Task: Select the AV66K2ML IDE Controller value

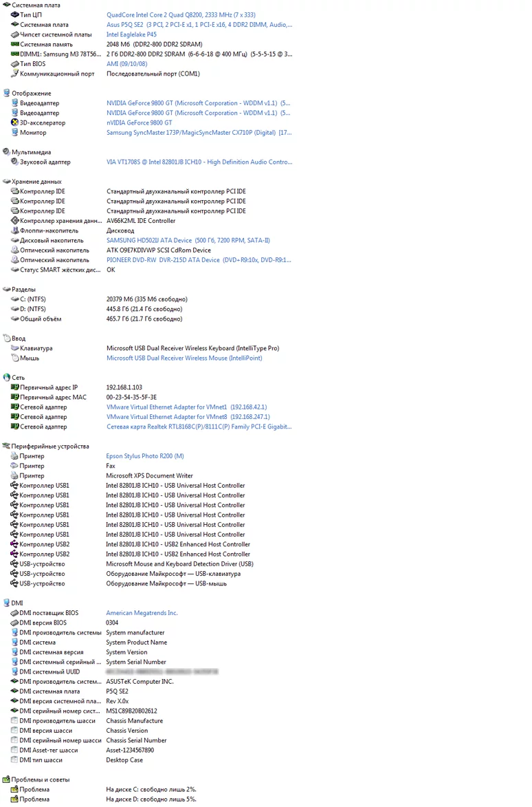Action: (141, 221)
